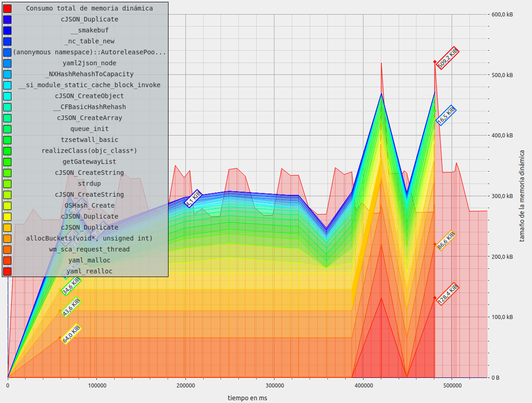Select the wm_sca_request_thread legend marker
532x403 pixels.
pos(7,249)
